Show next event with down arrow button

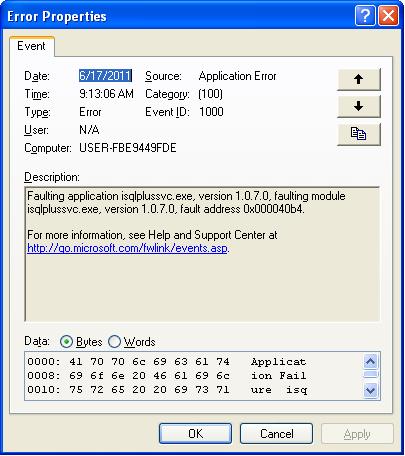point(359,107)
